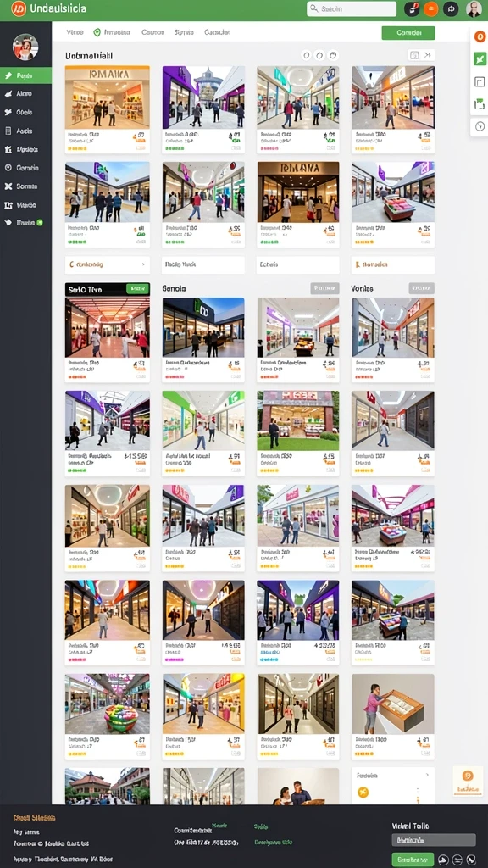Screen dimensions: 488x868
Task: Click the first small circle icon beside the heading
Action: coord(306,55)
